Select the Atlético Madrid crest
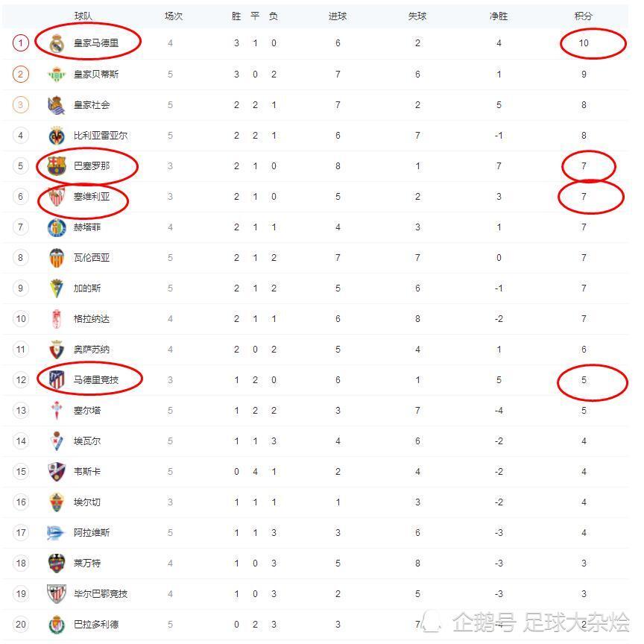Image resolution: width=644 pixels, height=644 pixels. pos(57,380)
